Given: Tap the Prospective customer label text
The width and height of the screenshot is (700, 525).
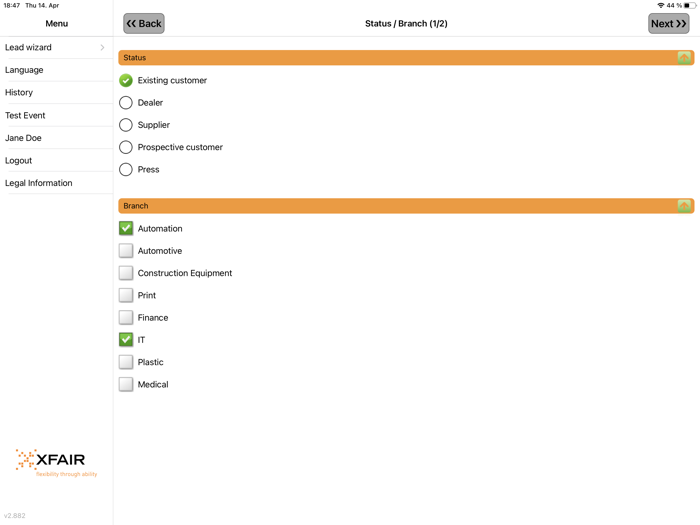Looking at the screenshot, I should [x=180, y=147].
